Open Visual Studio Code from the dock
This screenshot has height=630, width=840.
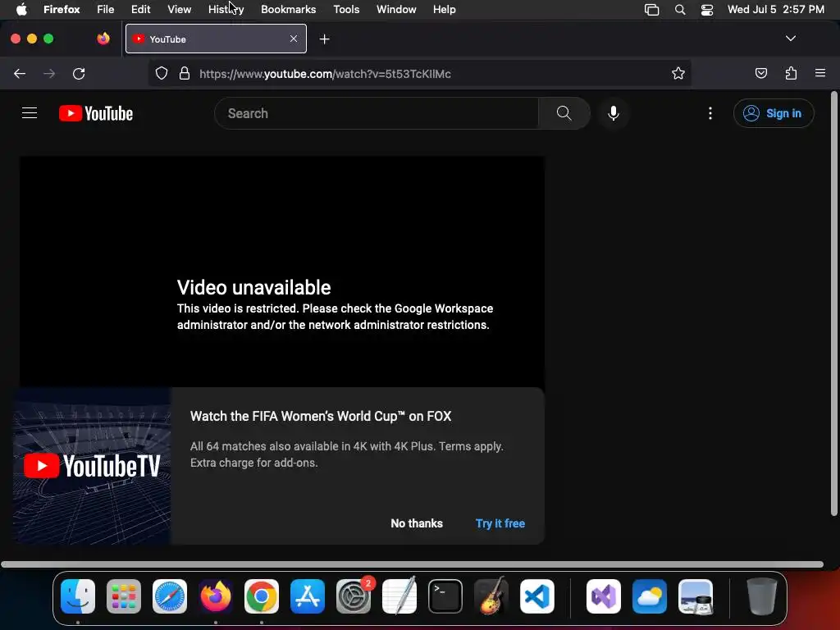537,596
